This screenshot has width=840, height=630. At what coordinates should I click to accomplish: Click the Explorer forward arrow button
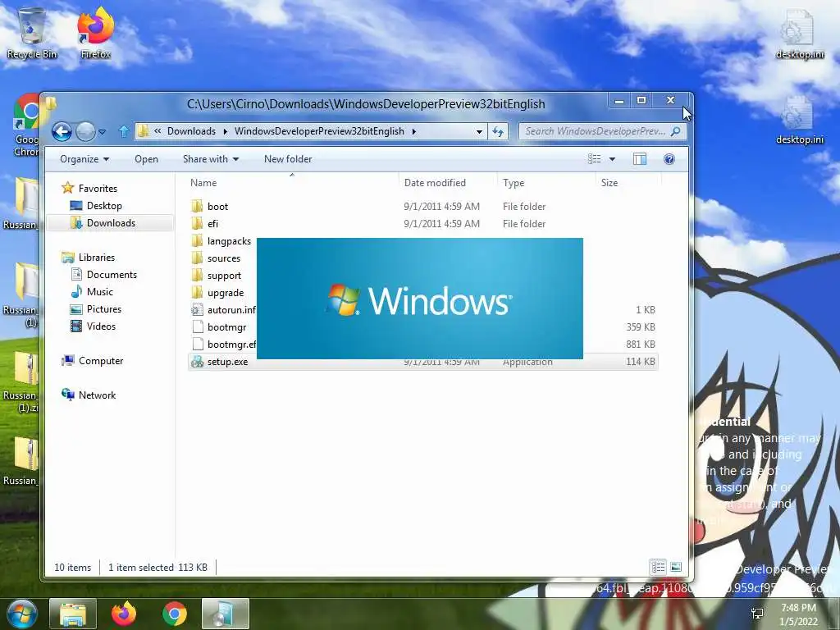(x=85, y=131)
